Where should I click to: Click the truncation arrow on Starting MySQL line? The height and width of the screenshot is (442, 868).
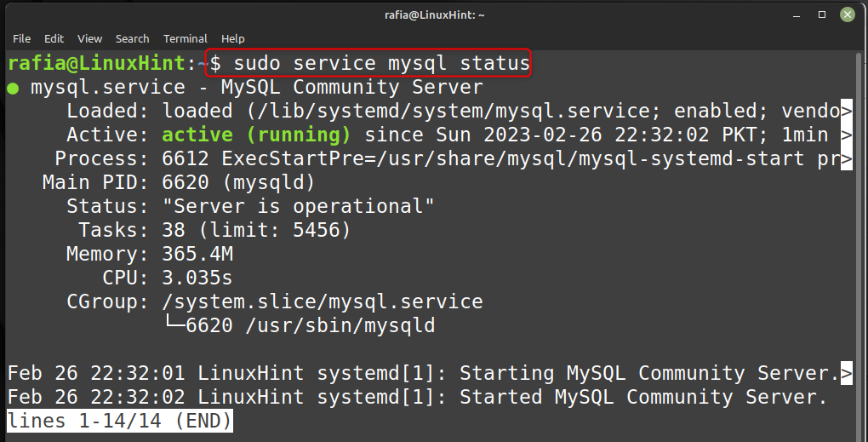(x=847, y=373)
